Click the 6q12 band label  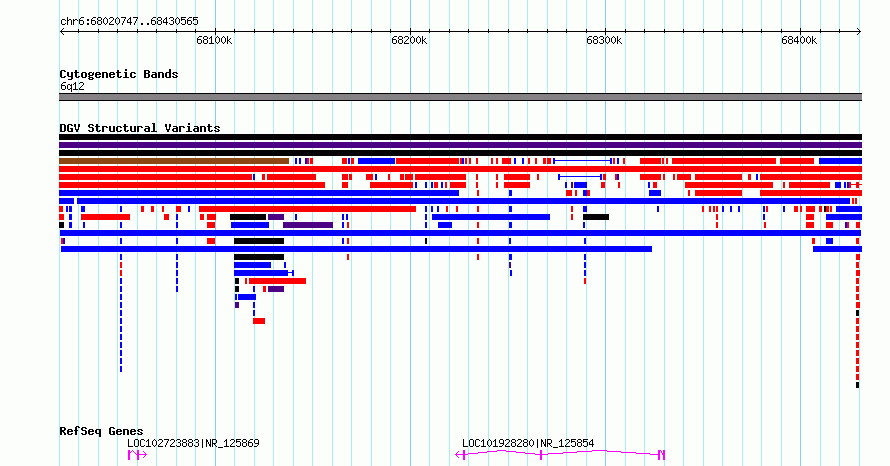coord(72,86)
